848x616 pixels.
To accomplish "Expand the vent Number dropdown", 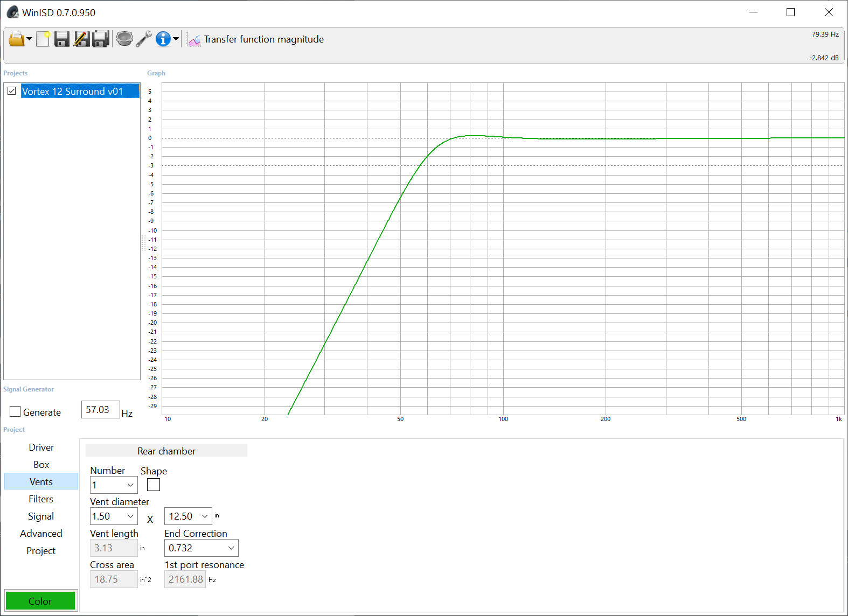I will click(x=130, y=485).
